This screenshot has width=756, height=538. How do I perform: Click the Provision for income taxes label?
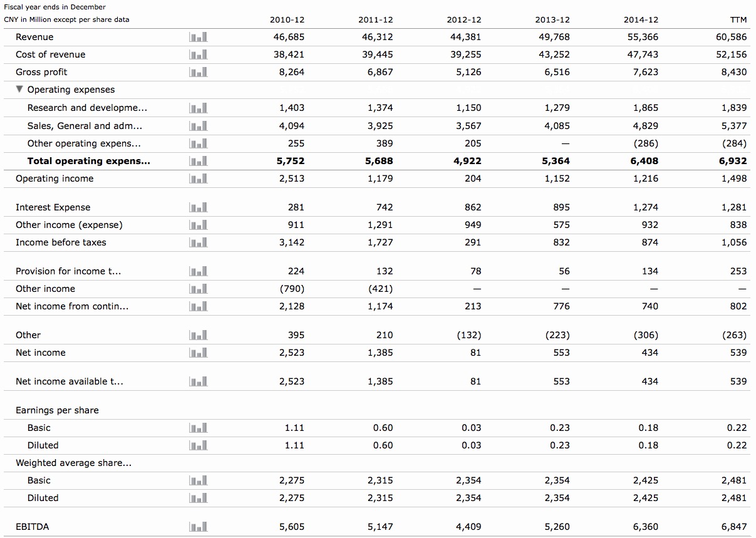[x=68, y=271]
